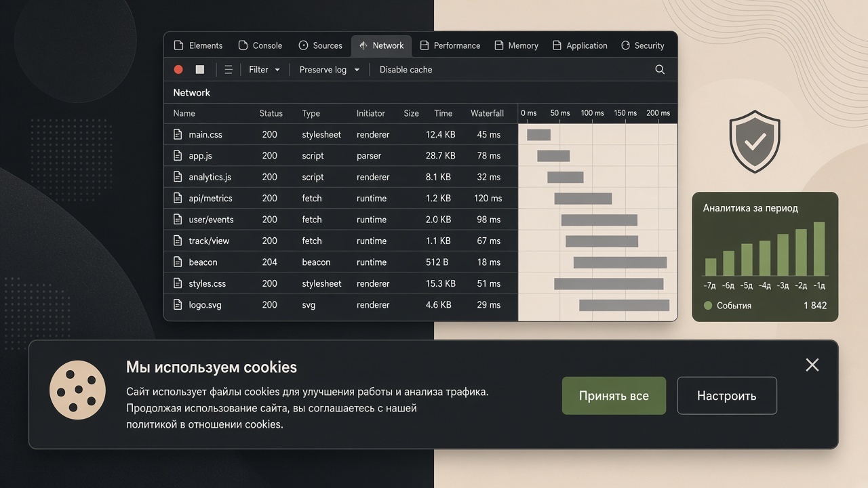
Task: Click the Name column header
Action: [184, 113]
